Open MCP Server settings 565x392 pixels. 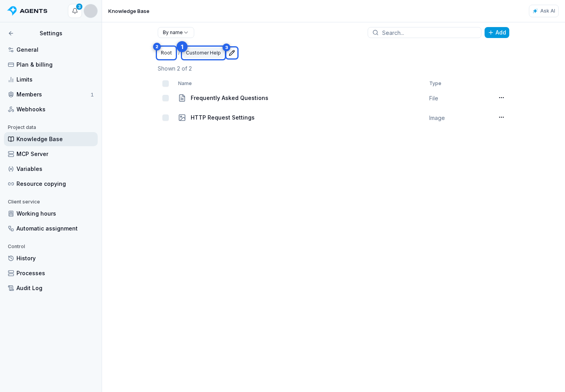[51, 154]
